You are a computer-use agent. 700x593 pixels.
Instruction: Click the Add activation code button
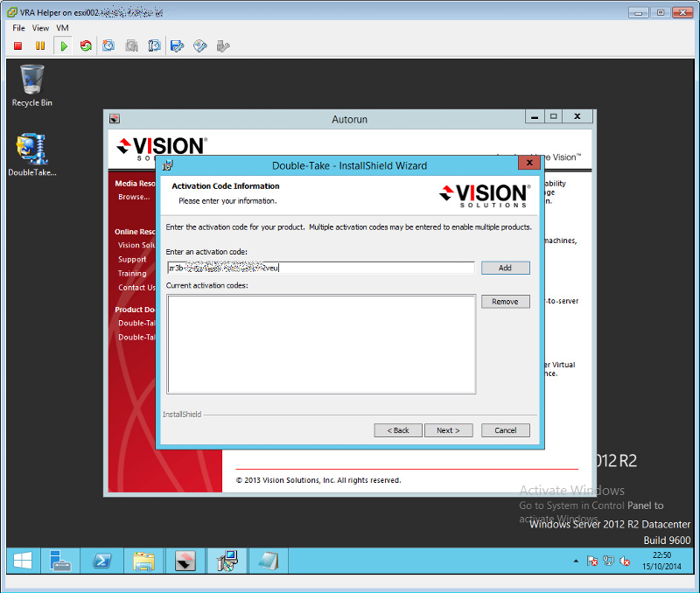click(506, 268)
